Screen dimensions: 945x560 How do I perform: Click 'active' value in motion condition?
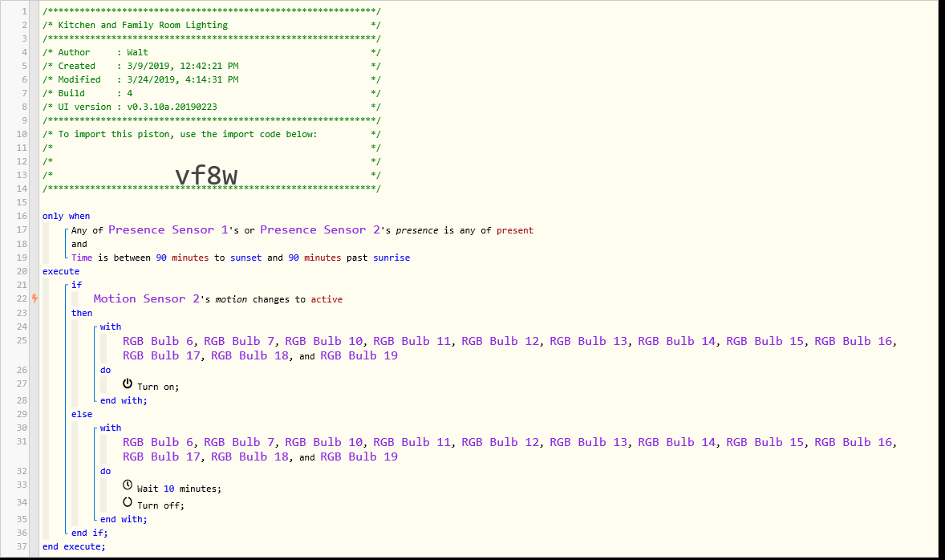coord(326,299)
